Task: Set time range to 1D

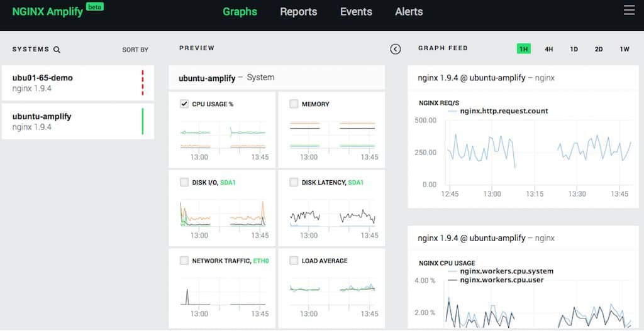Action: tap(574, 49)
